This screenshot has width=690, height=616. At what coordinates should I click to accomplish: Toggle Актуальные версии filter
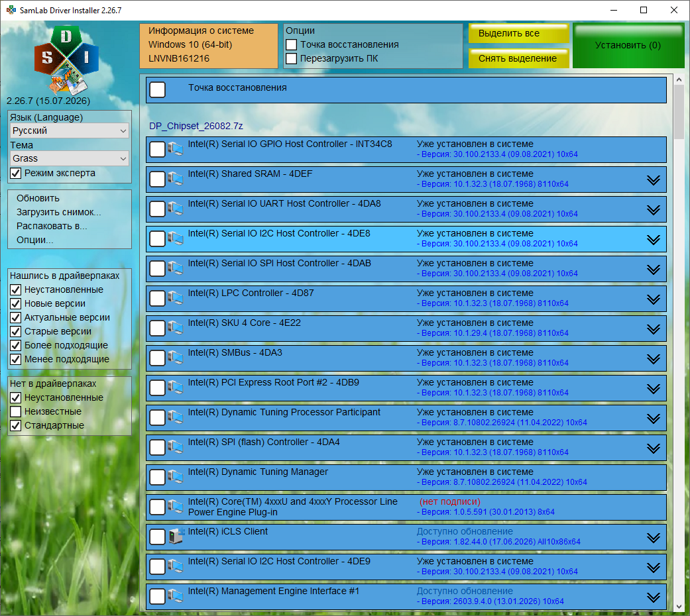tap(16, 317)
